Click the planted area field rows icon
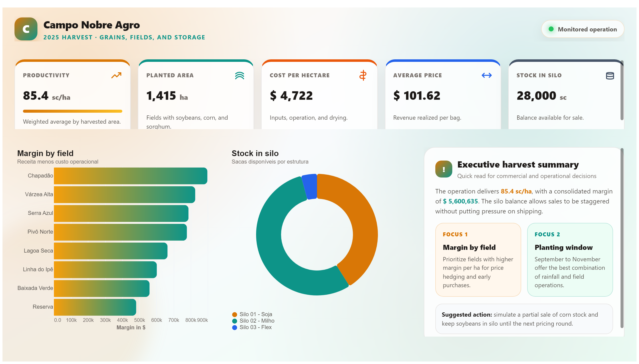The height and width of the screenshot is (364, 639). tap(240, 76)
